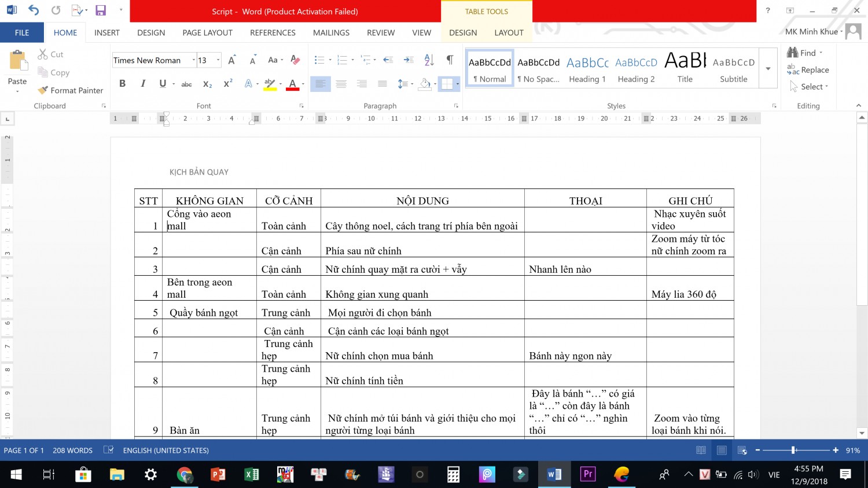Toggle subscript formatting
The width and height of the screenshot is (868, 488).
207,84
